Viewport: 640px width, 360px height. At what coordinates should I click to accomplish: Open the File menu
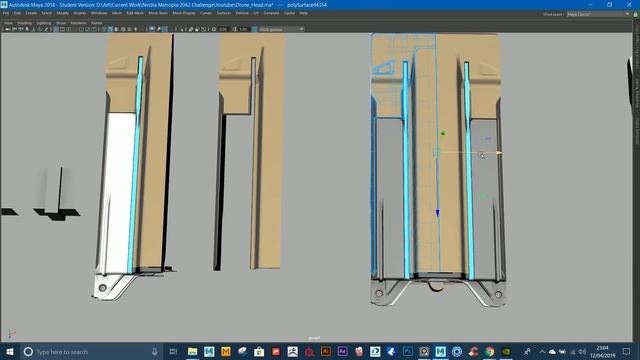coord(6,13)
